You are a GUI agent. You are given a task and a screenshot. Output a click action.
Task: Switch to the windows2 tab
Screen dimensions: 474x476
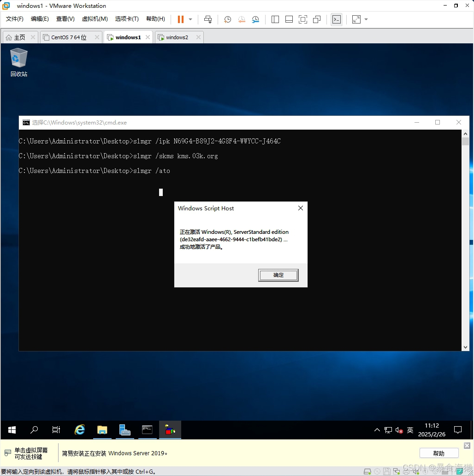(x=177, y=37)
